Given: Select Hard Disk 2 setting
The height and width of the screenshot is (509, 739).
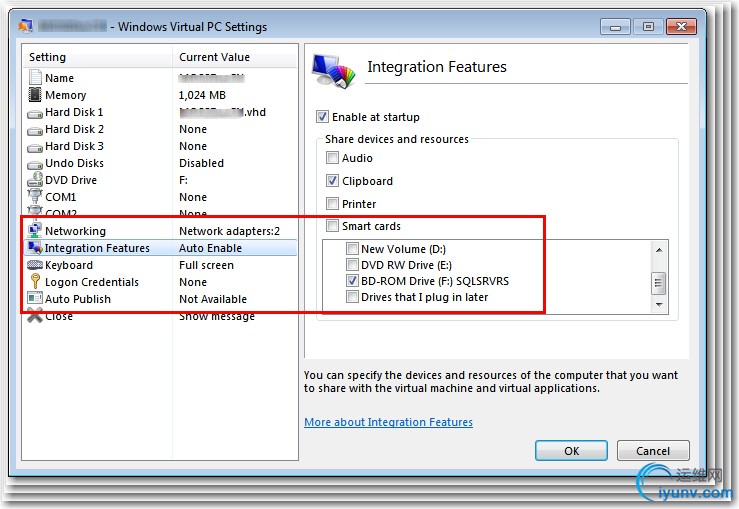Looking at the screenshot, I should click(x=160, y=129).
